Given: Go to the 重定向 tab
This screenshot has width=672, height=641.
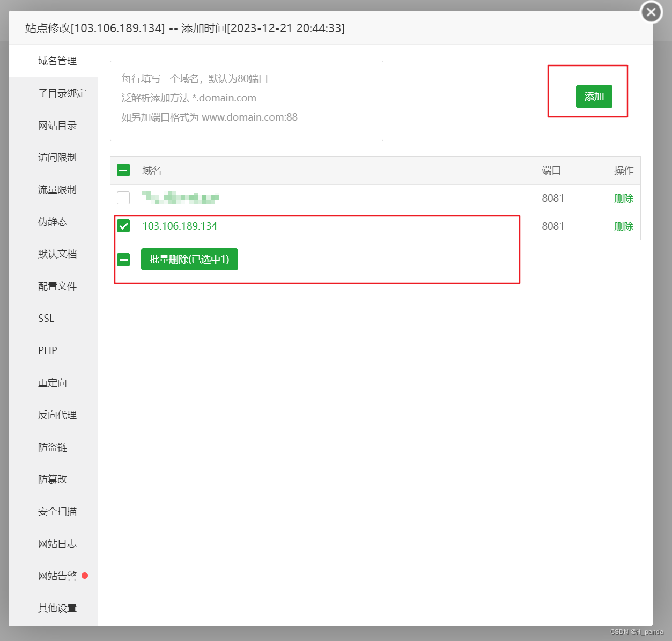Looking at the screenshot, I should [53, 382].
